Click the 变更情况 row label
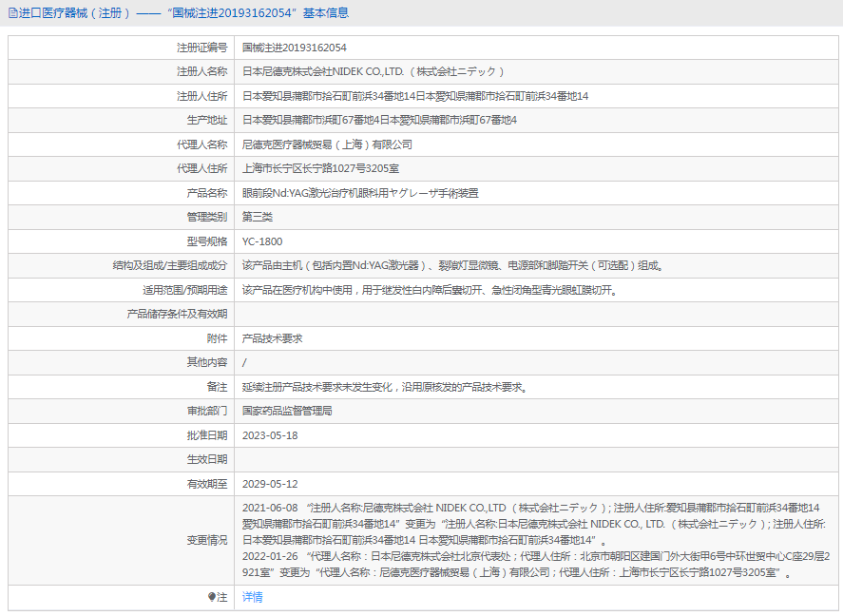 [206, 540]
